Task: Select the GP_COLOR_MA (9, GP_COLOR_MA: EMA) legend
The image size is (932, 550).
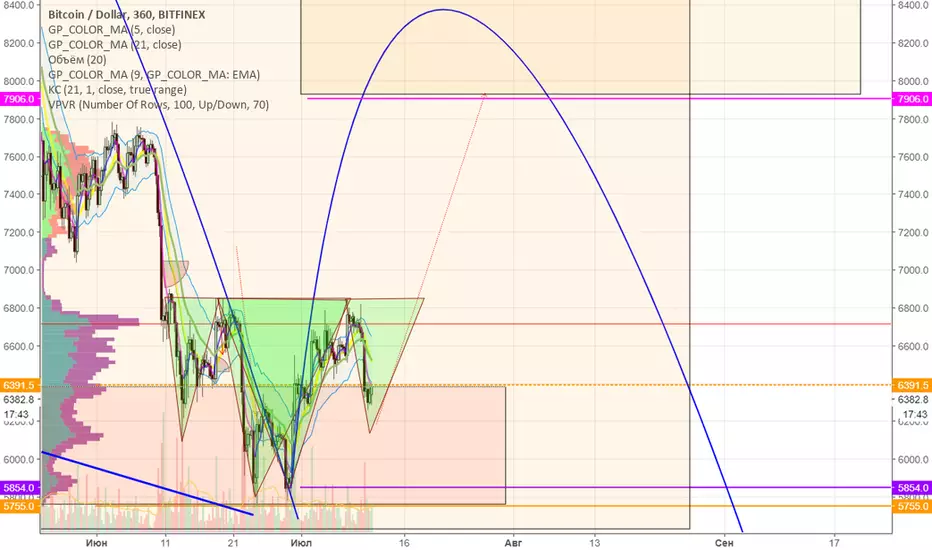Action: pos(154,74)
